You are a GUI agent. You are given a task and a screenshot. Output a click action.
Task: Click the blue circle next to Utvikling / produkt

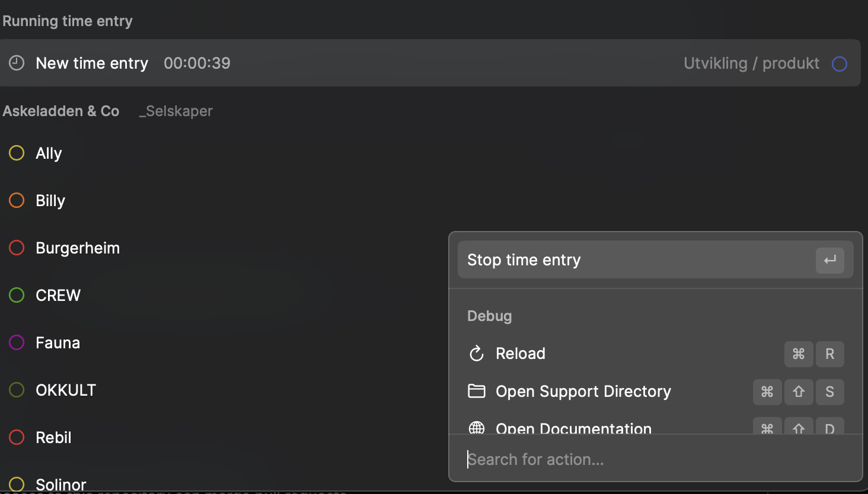pyautogui.click(x=840, y=63)
